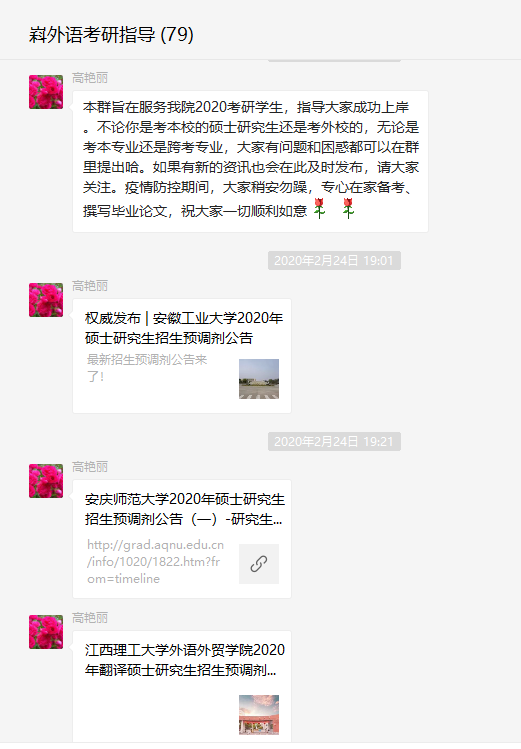
Task: Click the avatar next to the 安庆师范大学 link
Action: click(x=46, y=481)
